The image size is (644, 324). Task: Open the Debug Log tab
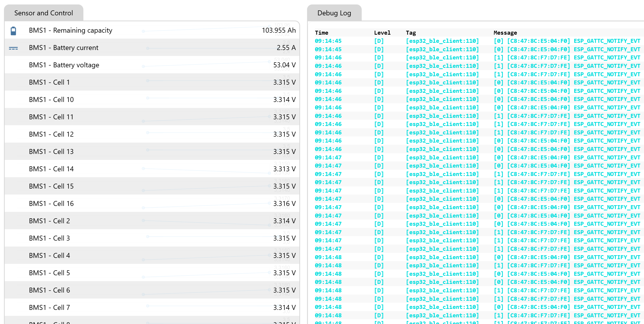pos(334,13)
